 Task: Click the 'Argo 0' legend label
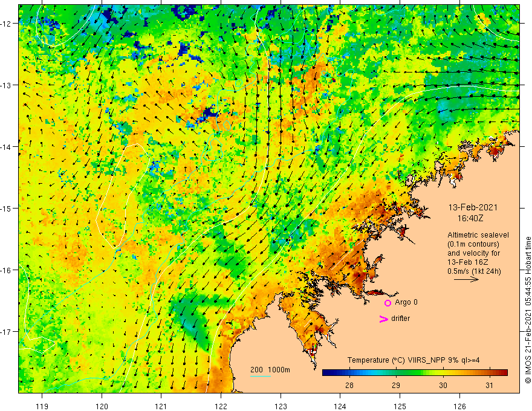point(406,302)
